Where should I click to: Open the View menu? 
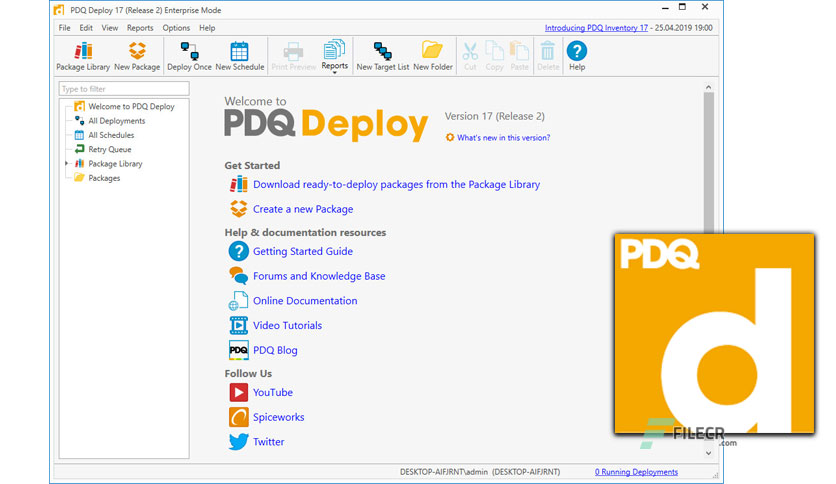click(110, 28)
